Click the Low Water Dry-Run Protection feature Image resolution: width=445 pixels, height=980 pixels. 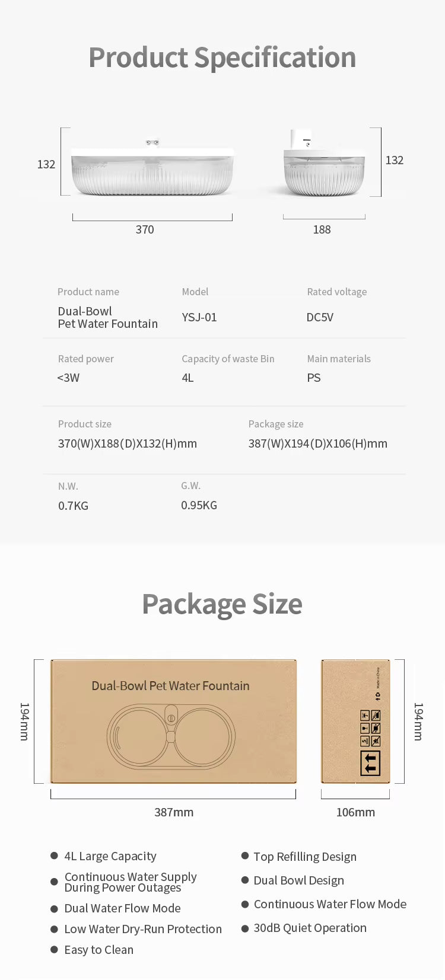point(143,929)
